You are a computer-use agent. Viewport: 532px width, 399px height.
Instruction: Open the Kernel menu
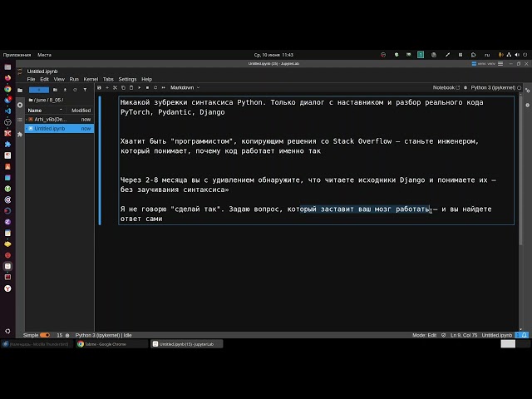91,79
